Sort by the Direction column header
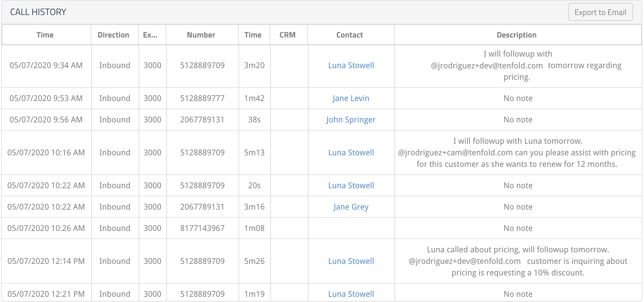 click(113, 35)
